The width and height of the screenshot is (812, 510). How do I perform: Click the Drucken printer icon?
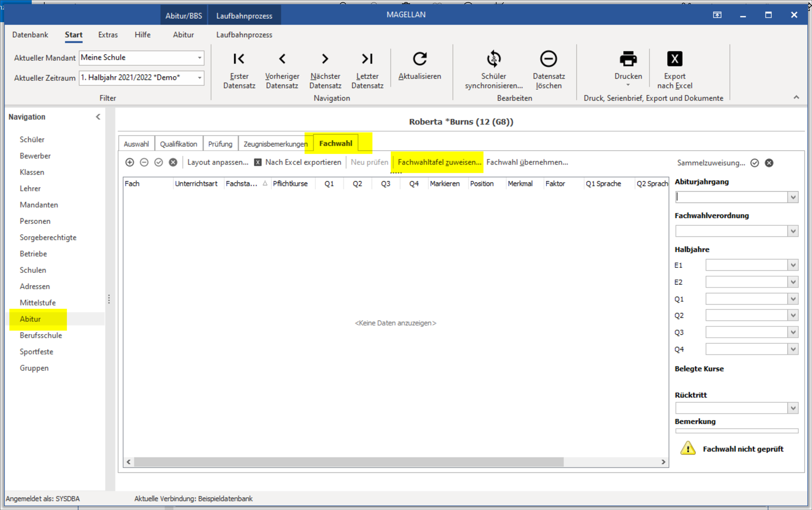[x=628, y=59]
